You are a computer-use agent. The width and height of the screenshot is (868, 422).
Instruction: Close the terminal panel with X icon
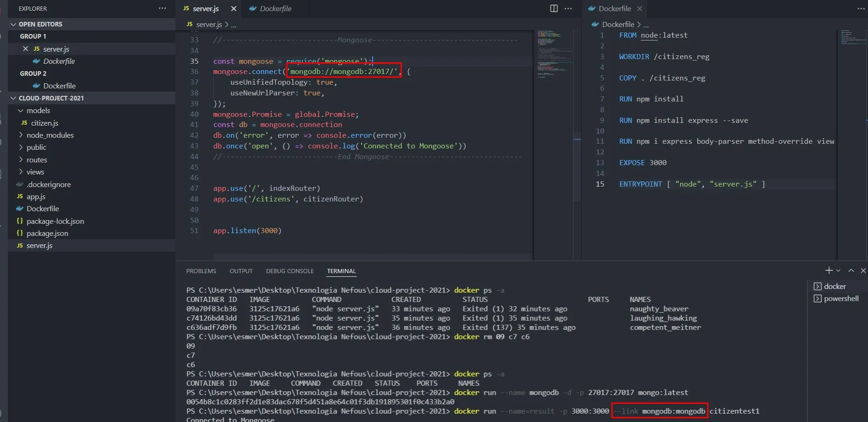pyautogui.click(x=863, y=270)
